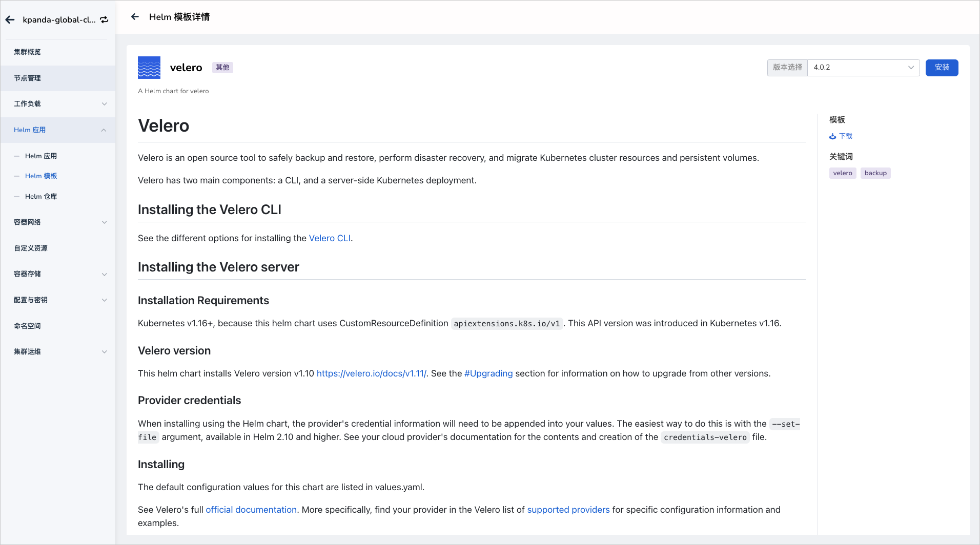This screenshot has width=980, height=545.
Task: Click the back arrow beside the cluster name
Action: click(10, 20)
